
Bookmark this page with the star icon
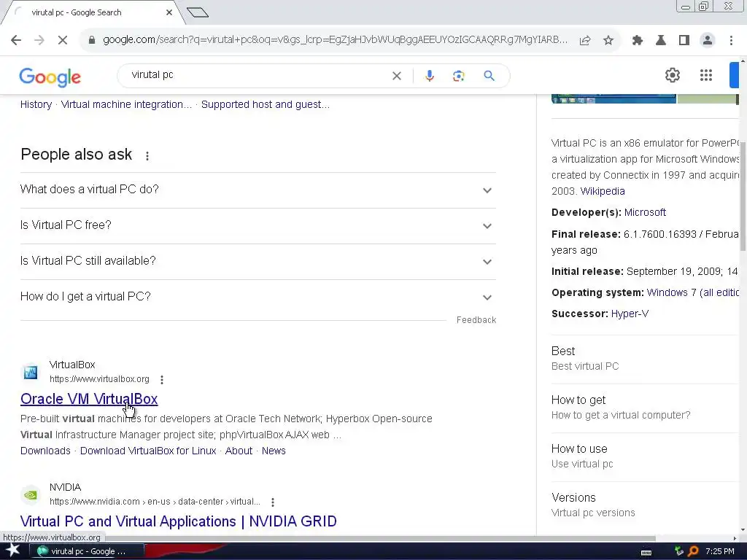click(x=608, y=41)
